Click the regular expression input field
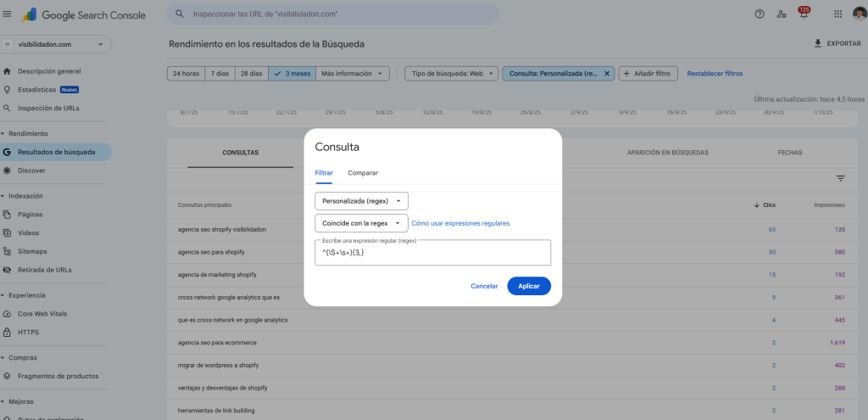The image size is (868, 420). 432,253
